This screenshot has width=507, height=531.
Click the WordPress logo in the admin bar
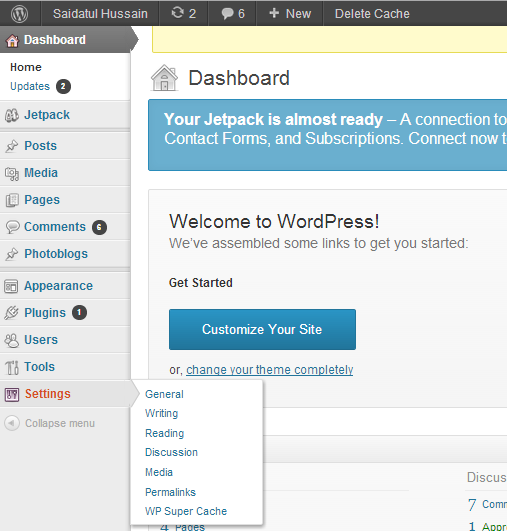(x=19, y=14)
